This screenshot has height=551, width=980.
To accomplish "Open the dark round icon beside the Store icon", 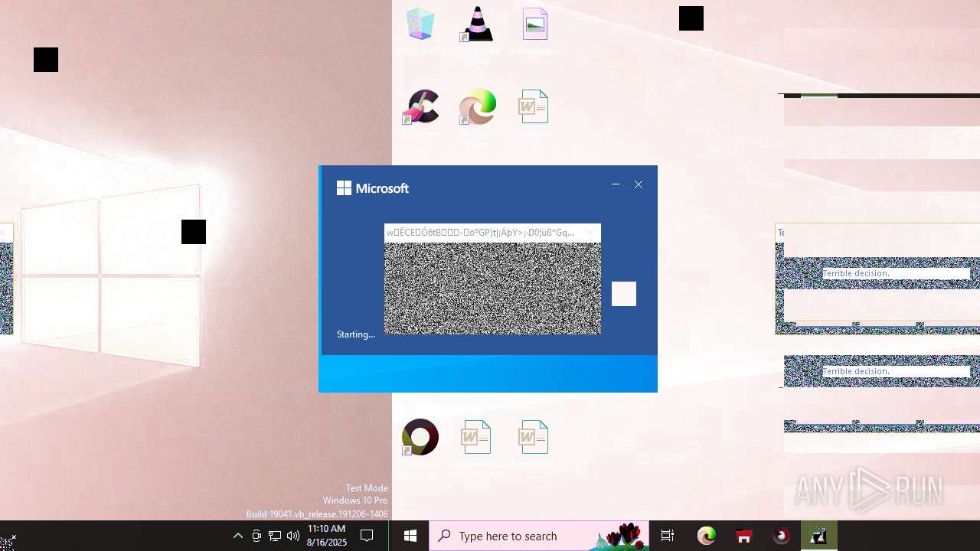I will pyautogui.click(x=781, y=536).
